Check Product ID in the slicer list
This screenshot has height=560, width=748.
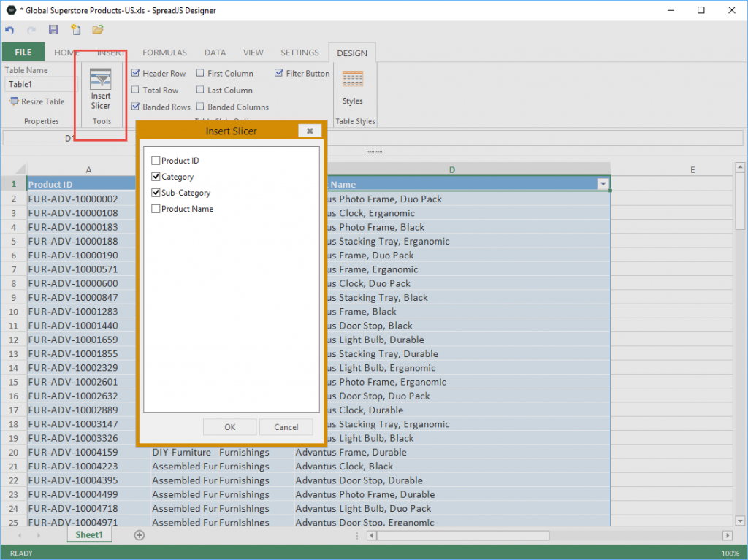pyautogui.click(x=156, y=161)
